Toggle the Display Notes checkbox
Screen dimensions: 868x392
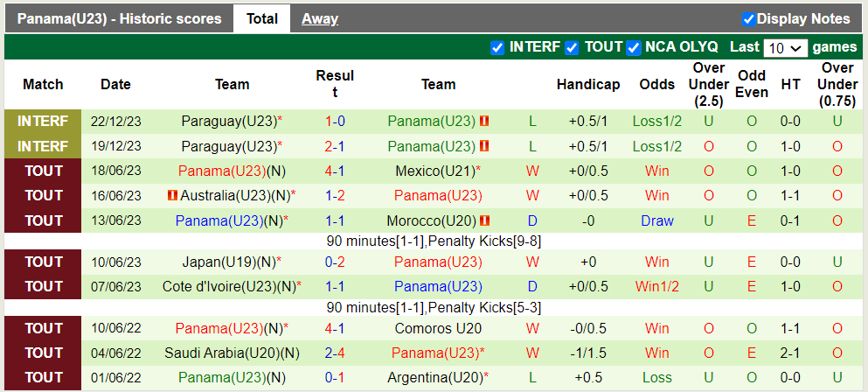(748, 19)
